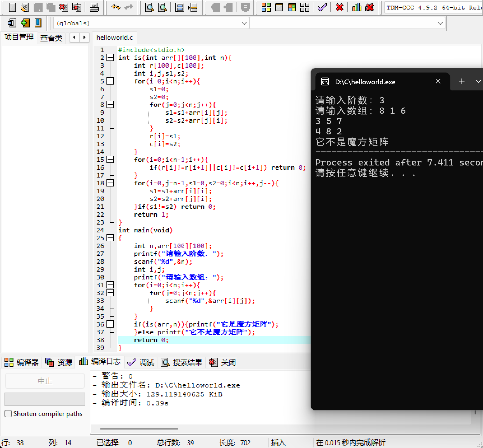Run the compiled program

tap(279, 7)
